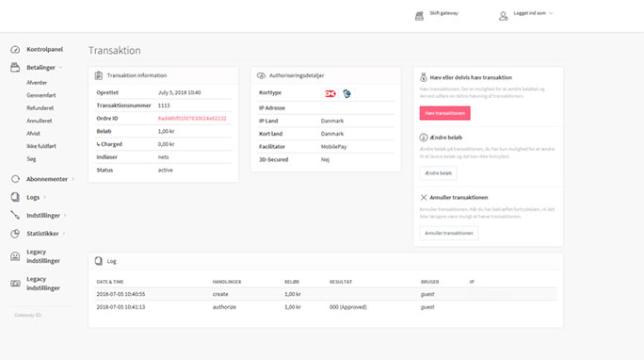The width and height of the screenshot is (644, 360).
Task: Click the Abonnementer subscriptions icon
Action: click(x=15, y=179)
